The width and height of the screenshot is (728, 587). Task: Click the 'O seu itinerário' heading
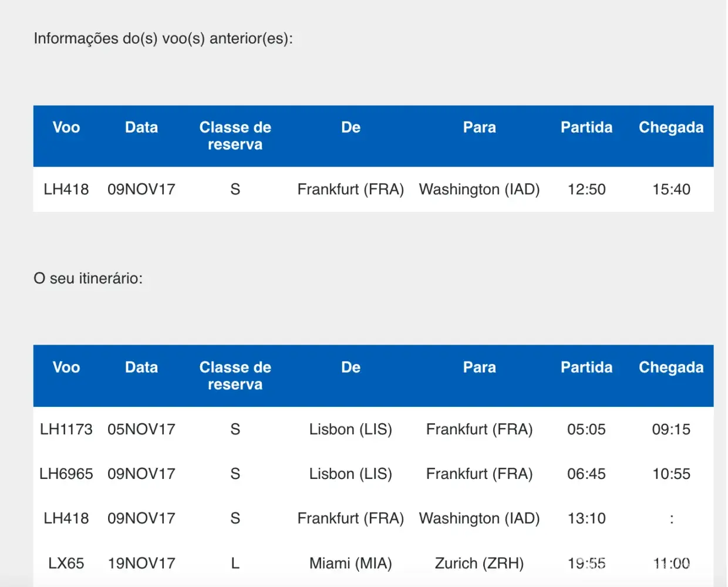coord(88,278)
